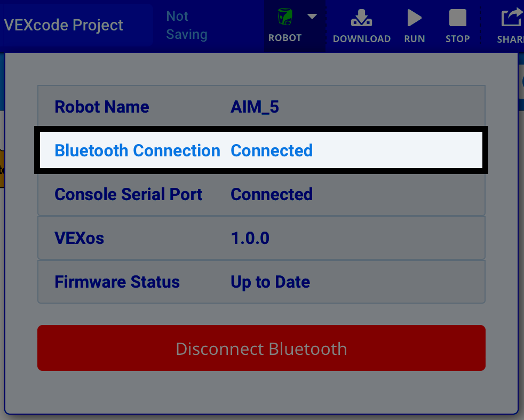Click the VEXos 1.0.0 row

click(261, 238)
